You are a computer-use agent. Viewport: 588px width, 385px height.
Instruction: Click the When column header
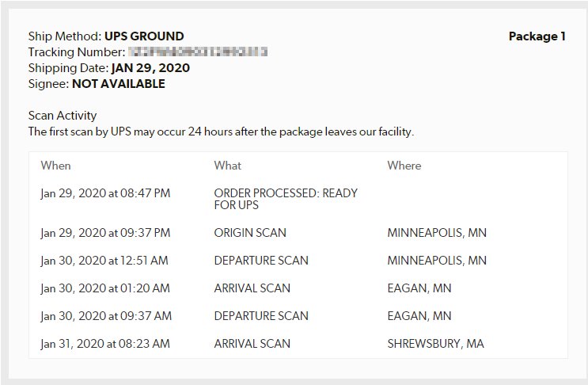click(55, 166)
